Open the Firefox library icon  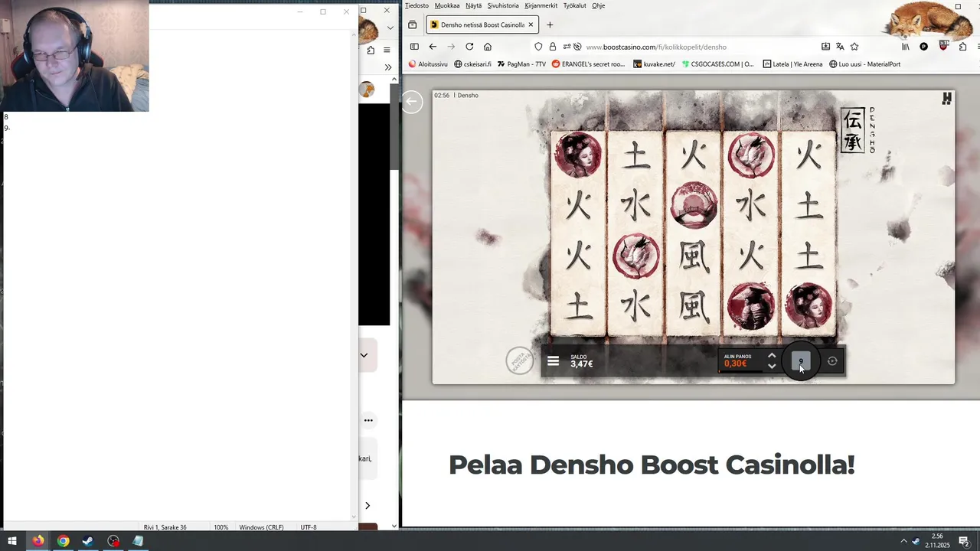point(906,47)
